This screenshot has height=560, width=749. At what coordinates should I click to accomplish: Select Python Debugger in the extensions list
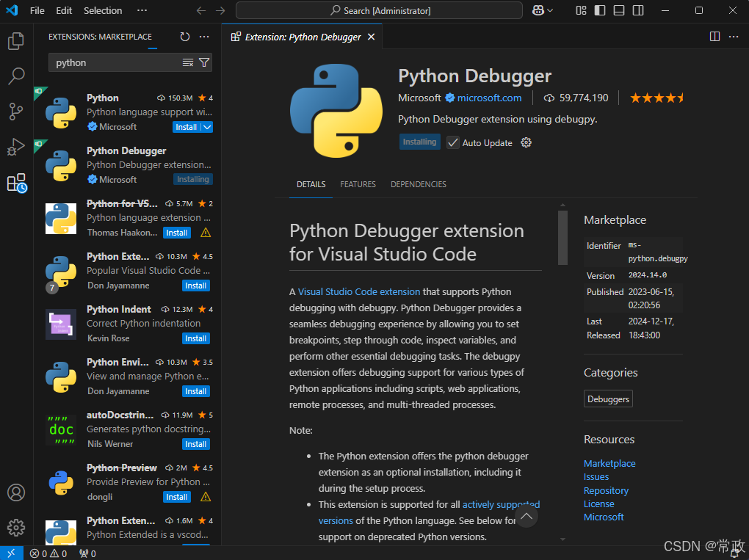coord(126,165)
